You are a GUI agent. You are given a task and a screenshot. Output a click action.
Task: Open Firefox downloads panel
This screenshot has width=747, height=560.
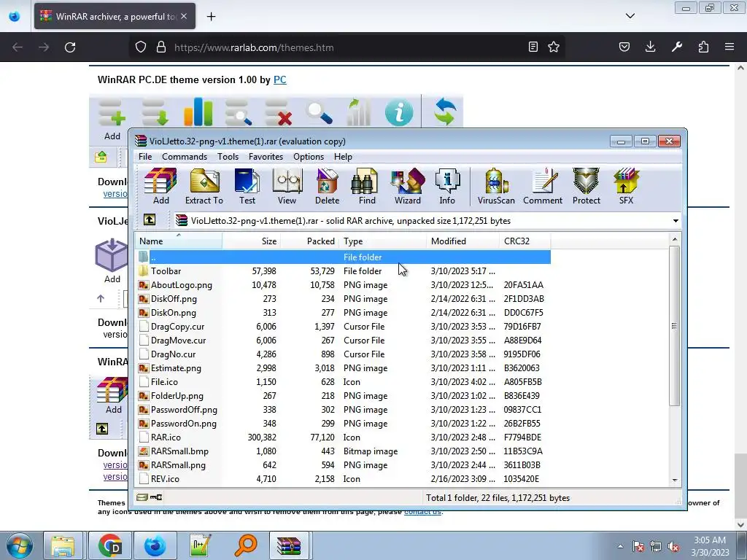[650, 47]
